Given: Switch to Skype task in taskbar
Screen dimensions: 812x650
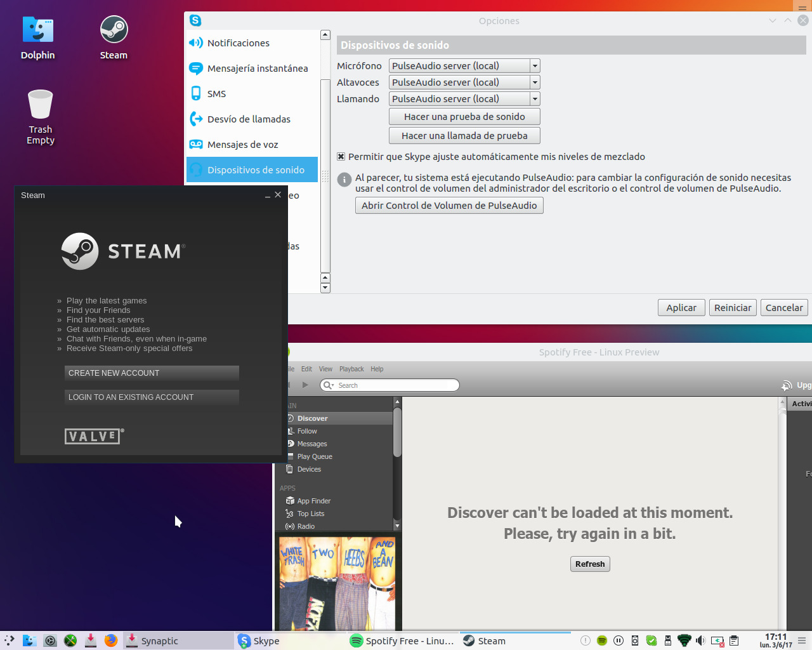Looking at the screenshot, I should click(291, 640).
